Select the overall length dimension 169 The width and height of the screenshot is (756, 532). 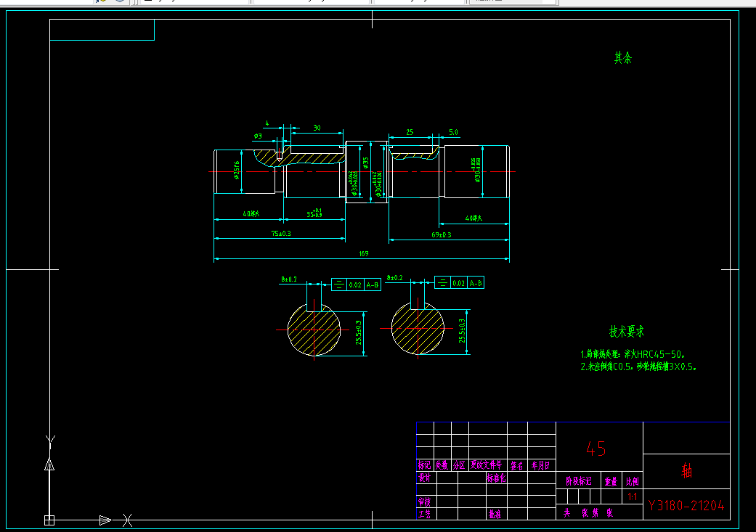coord(364,253)
